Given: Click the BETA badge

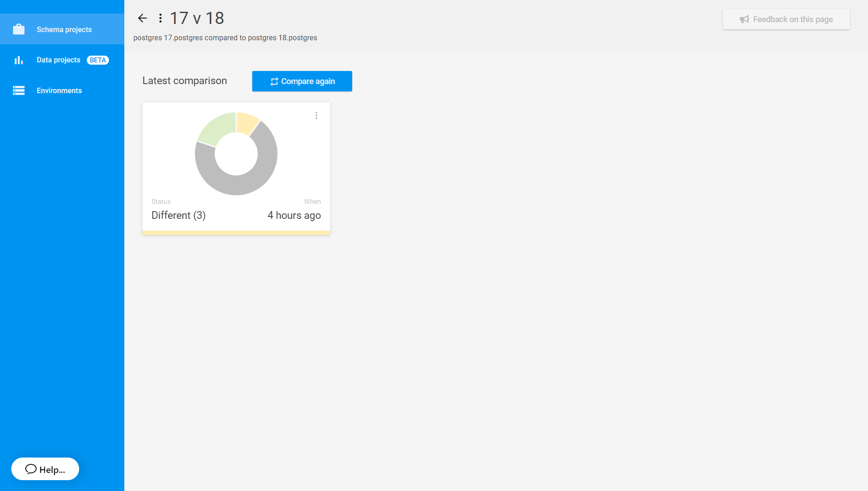Looking at the screenshot, I should (x=98, y=60).
